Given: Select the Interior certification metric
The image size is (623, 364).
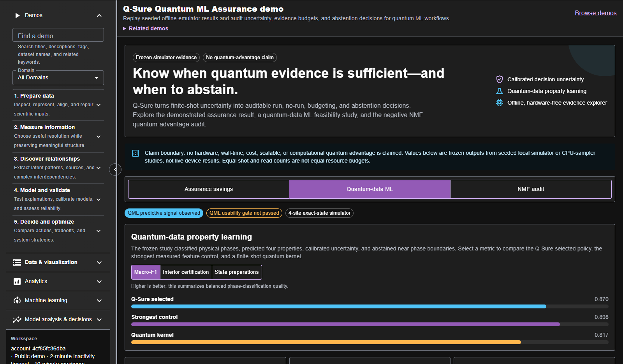Looking at the screenshot, I should coord(186,272).
